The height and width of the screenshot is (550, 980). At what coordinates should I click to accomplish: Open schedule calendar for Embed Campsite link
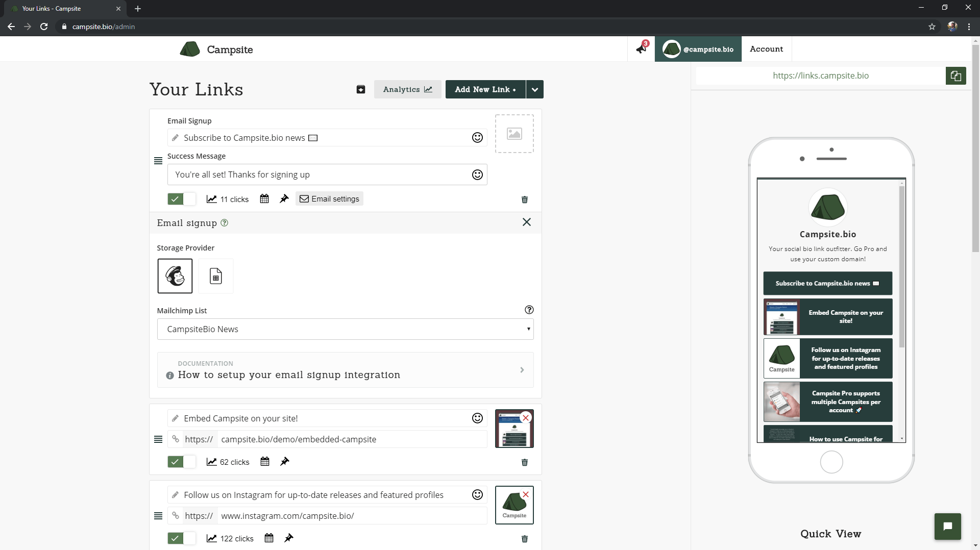264,462
